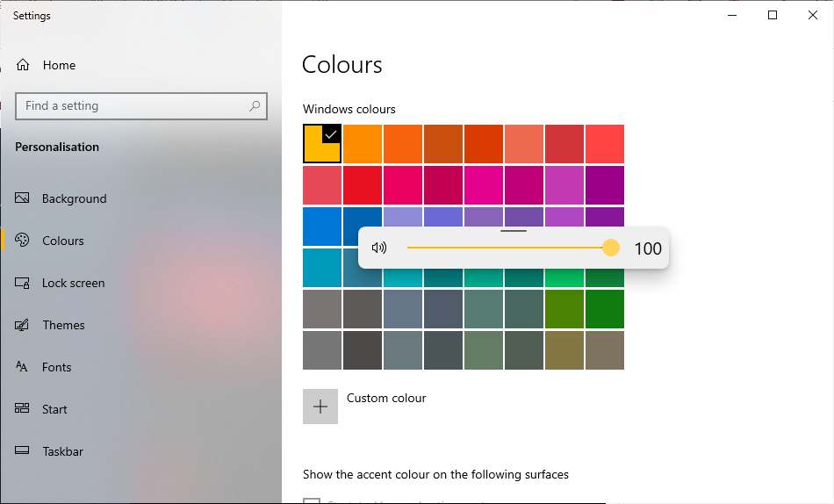Pick the khaki gold swatch in bottom row
Image resolution: width=834 pixels, height=504 pixels.
pyautogui.click(x=564, y=350)
